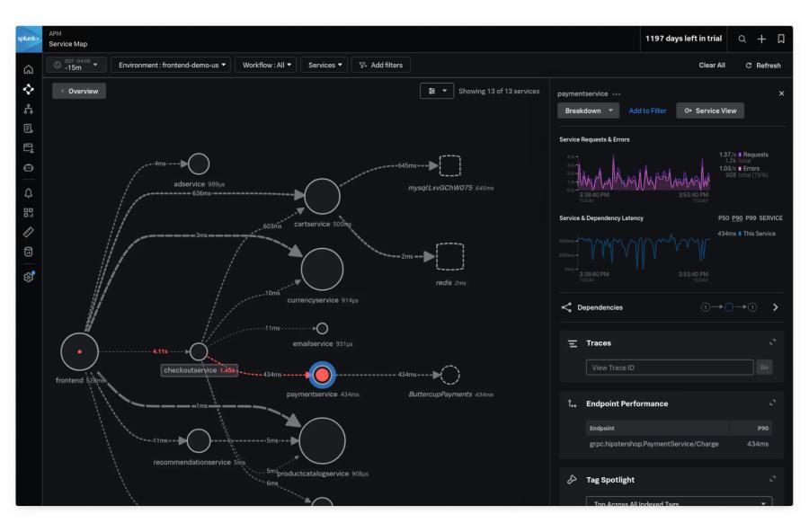Open the RUM sidebar icon

[x=29, y=148]
